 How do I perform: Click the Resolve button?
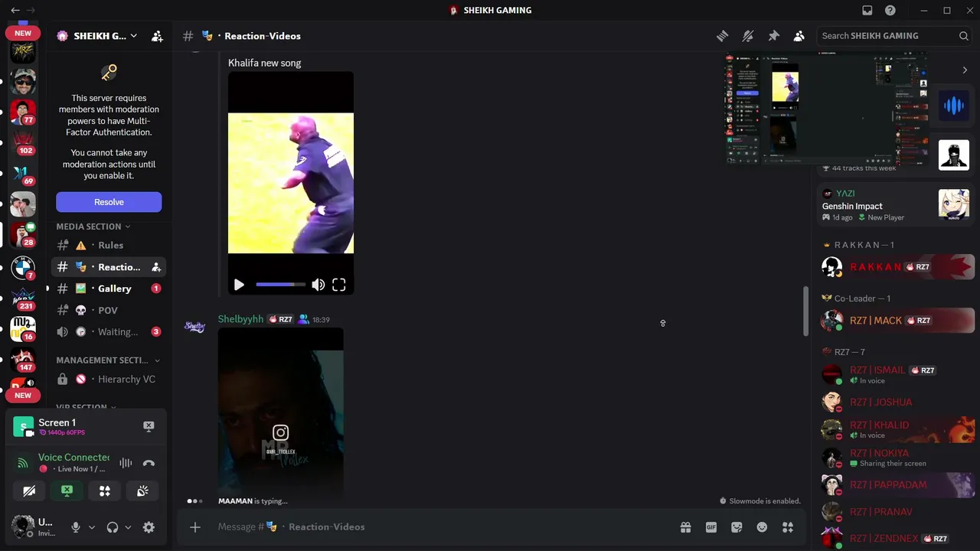click(x=109, y=202)
